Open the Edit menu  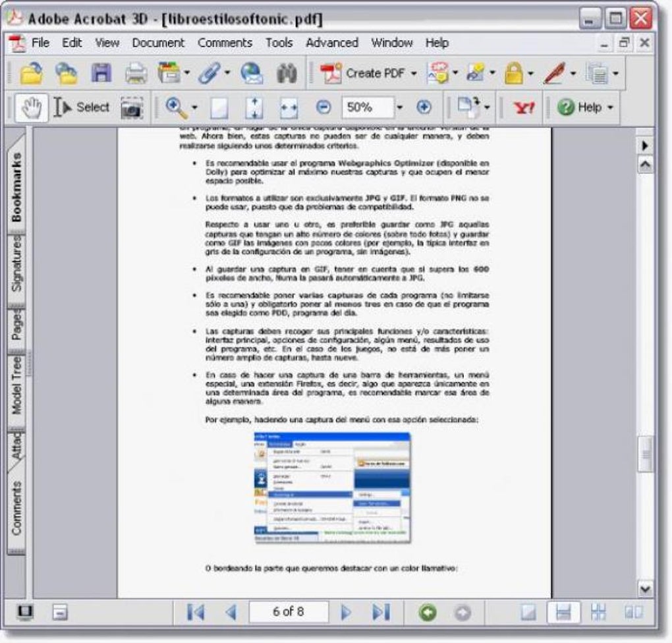[72, 43]
